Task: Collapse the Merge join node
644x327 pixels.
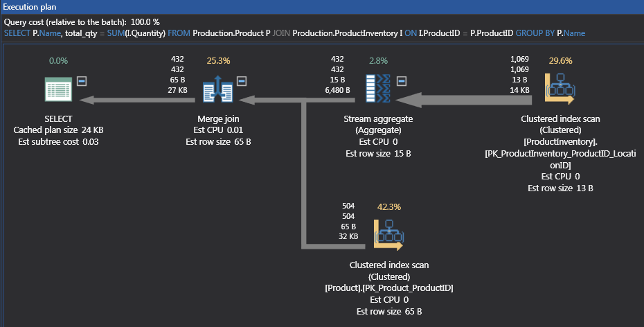Action: [241, 80]
